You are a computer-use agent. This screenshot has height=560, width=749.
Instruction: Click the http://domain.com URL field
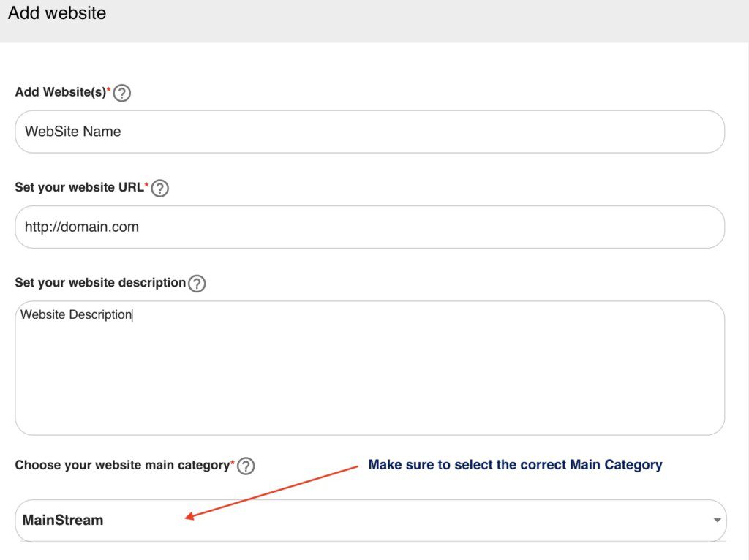[369, 227]
